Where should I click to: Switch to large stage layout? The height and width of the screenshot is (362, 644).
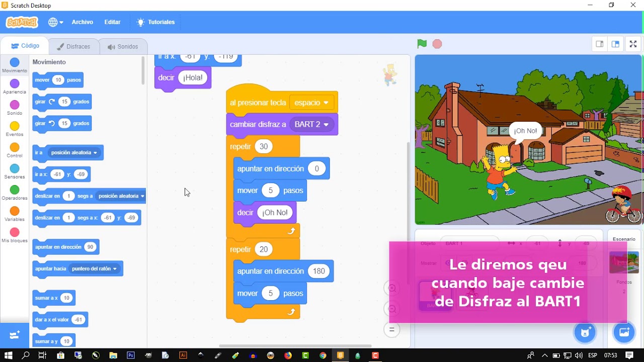pos(615,44)
